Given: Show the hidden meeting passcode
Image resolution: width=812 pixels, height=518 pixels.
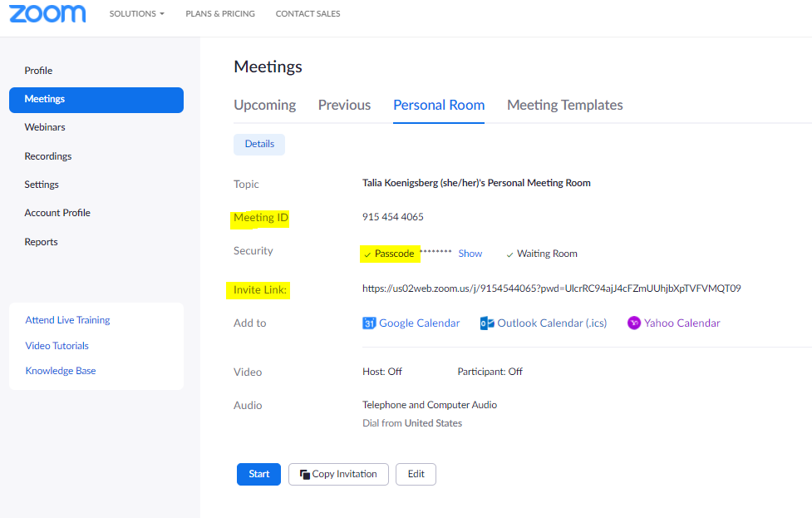Looking at the screenshot, I should click(x=470, y=253).
